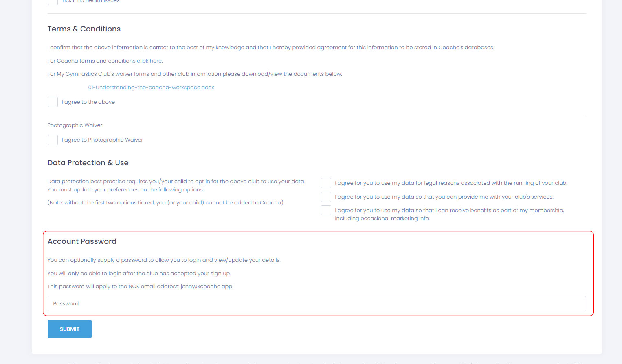Tick the 'I agree to the above' checkbox
Image resolution: width=622 pixels, height=364 pixels.
click(53, 102)
